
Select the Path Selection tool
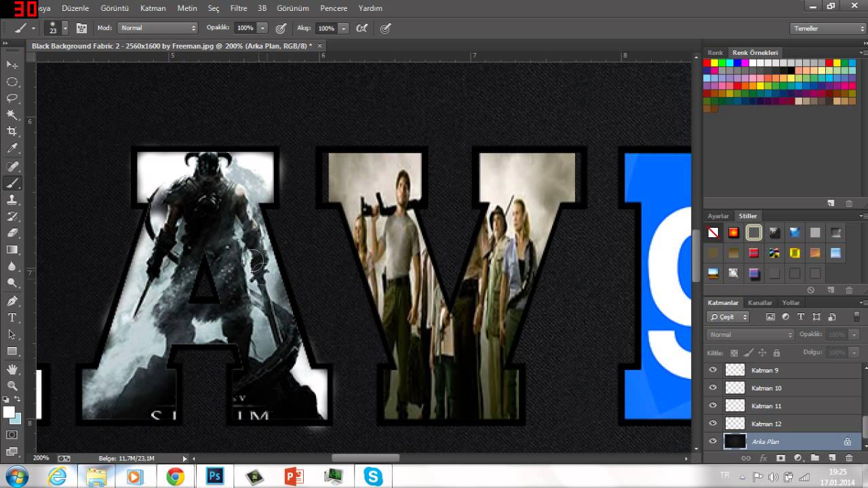coord(12,335)
